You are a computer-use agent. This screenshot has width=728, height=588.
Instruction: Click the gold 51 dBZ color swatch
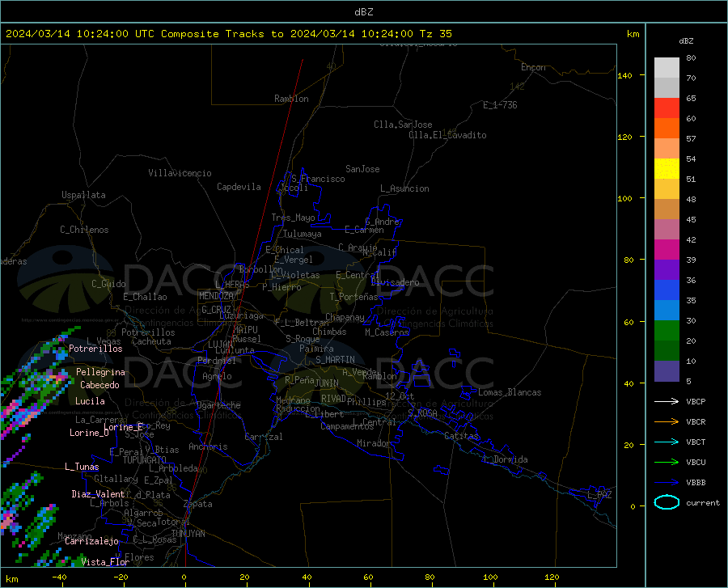tap(667, 189)
